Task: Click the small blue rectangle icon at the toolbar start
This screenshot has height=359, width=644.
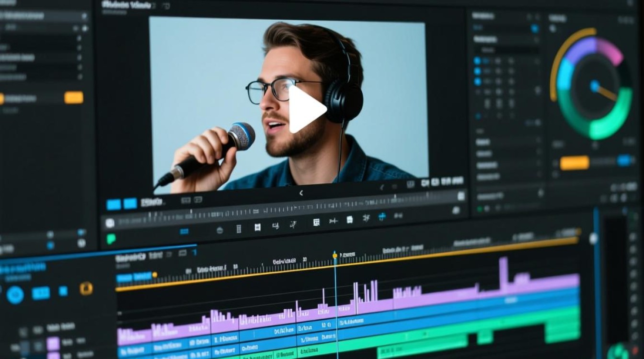Action: (184, 232)
